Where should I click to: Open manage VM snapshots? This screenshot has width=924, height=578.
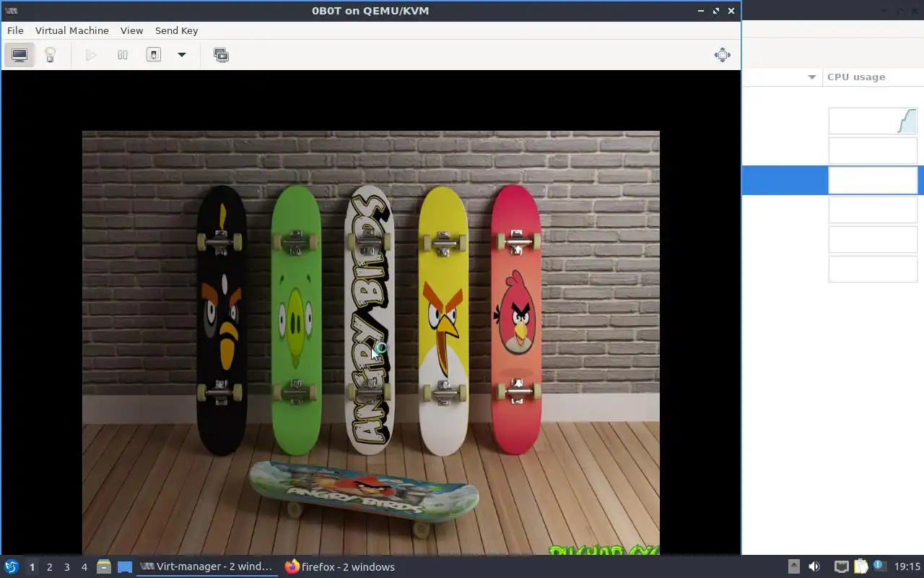coord(221,55)
